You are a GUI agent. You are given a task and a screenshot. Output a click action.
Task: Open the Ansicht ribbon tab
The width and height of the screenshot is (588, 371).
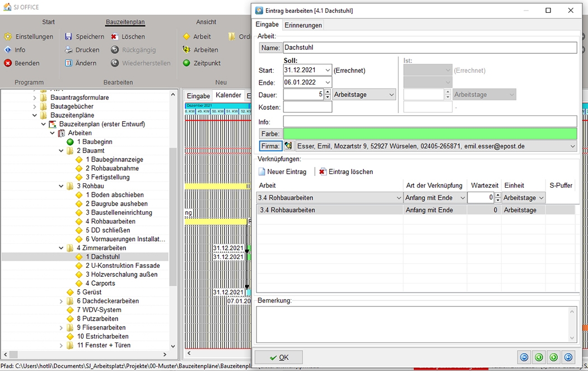coord(206,22)
